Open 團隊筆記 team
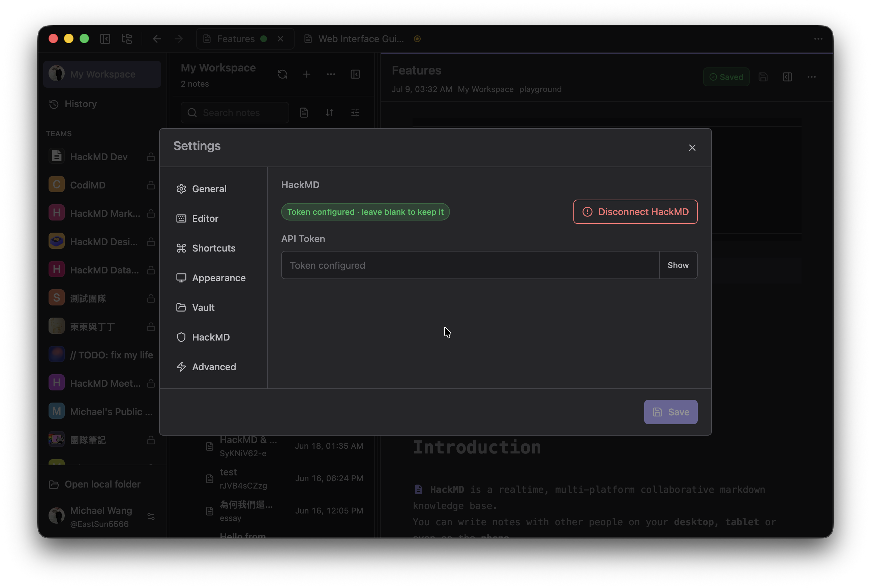The width and height of the screenshot is (871, 588). point(88,440)
